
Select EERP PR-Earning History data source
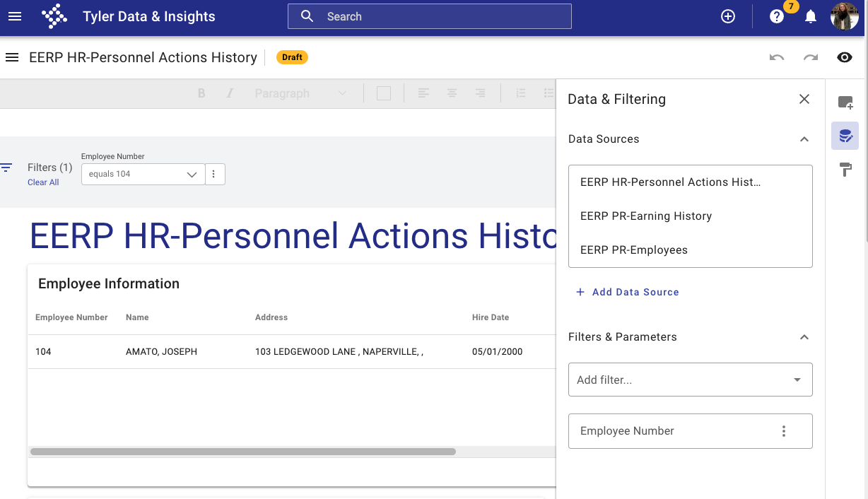point(691,216)
